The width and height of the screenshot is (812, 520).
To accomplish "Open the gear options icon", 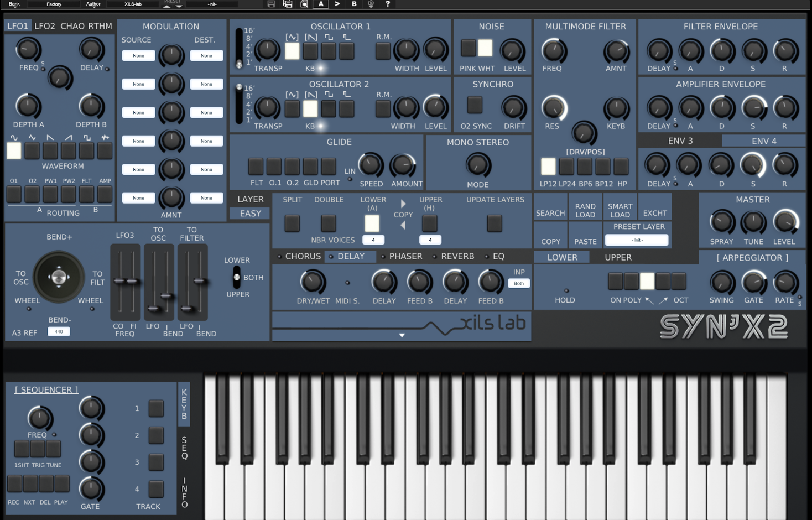I will pyautogui.click(x=371, y=4).
